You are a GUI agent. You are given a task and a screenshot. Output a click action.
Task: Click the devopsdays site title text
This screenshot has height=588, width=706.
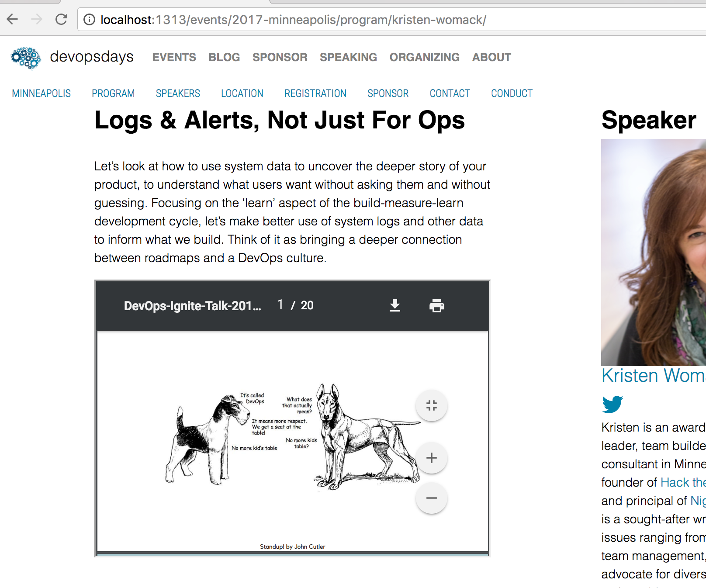92,57
